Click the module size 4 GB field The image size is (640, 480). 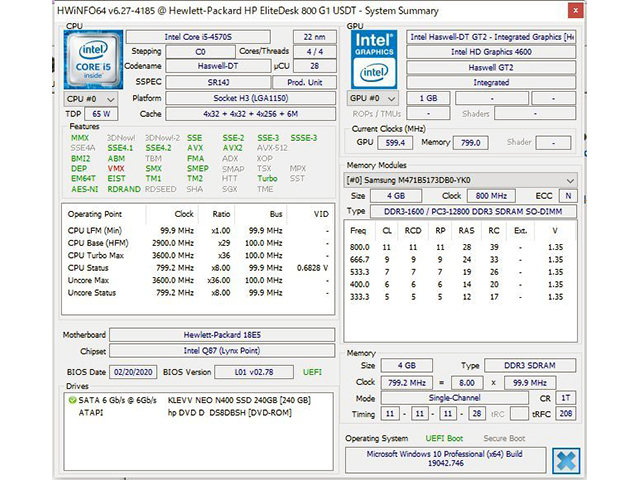396,196
